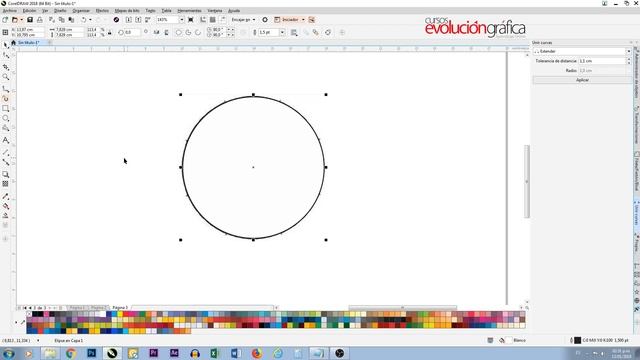
Task: Open the Organizar menu
Action: pos(81,11)
